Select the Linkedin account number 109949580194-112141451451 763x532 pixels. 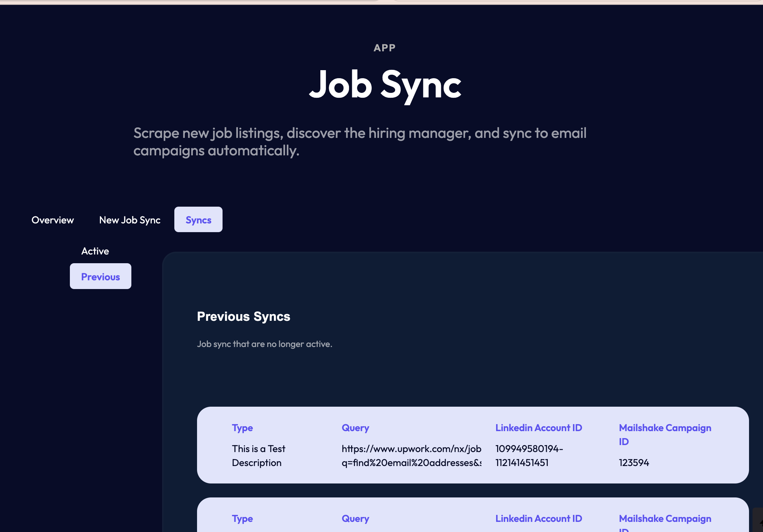(529, 456)
